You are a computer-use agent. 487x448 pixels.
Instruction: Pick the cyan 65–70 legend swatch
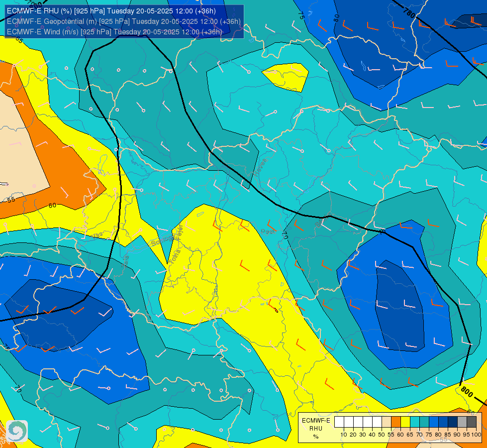click(415, 422)
